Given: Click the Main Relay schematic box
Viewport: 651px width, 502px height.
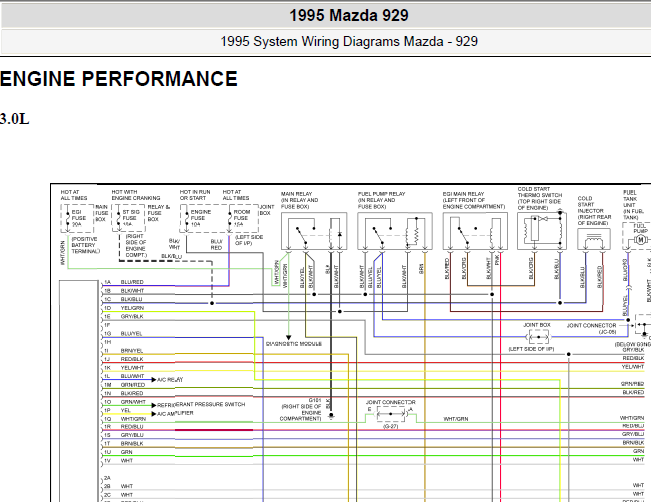Looking at the screenshot, I should click(x=314, y=231).
